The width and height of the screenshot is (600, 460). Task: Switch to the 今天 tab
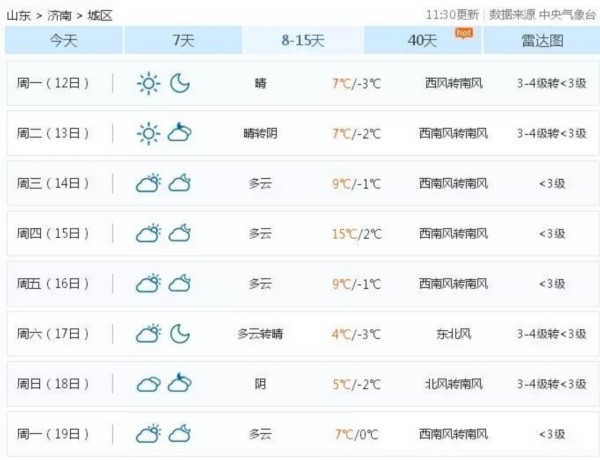(63, 40)
